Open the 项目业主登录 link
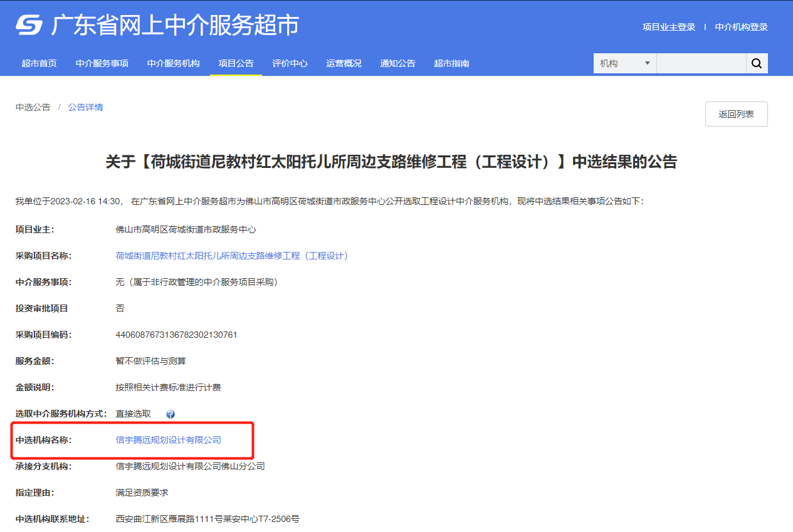 click(668, 27)
